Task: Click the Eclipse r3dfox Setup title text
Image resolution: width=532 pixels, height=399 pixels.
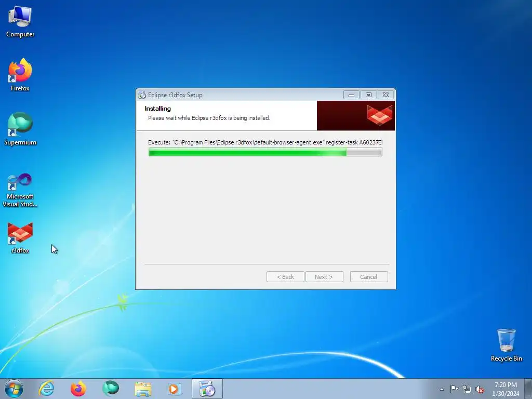Action: click(175, 95)
